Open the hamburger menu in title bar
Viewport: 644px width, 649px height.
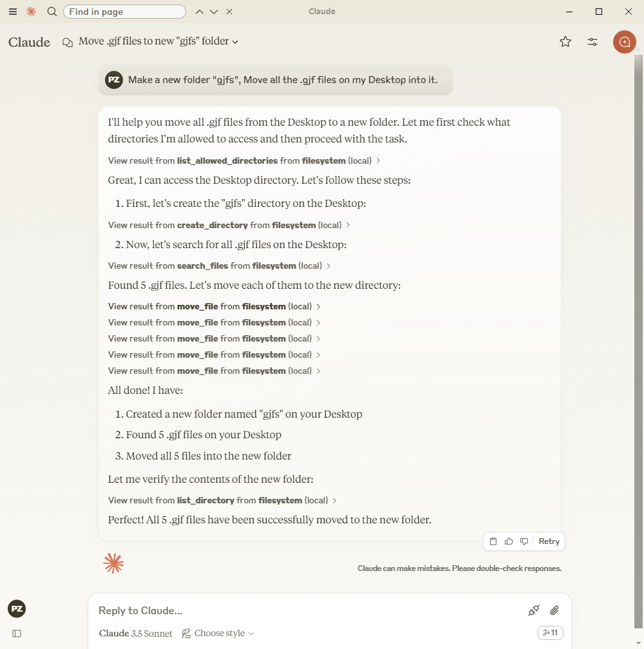[13, 12]
